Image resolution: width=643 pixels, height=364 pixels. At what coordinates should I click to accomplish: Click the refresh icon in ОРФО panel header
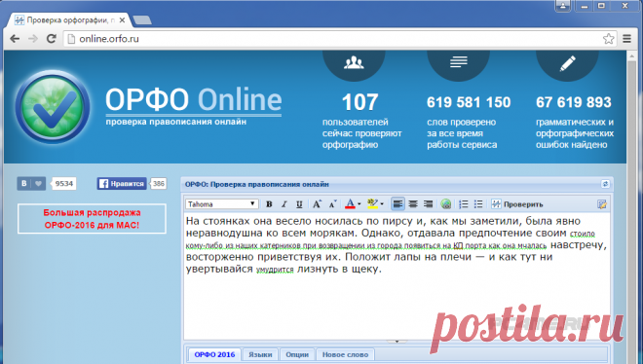(605, 184)
